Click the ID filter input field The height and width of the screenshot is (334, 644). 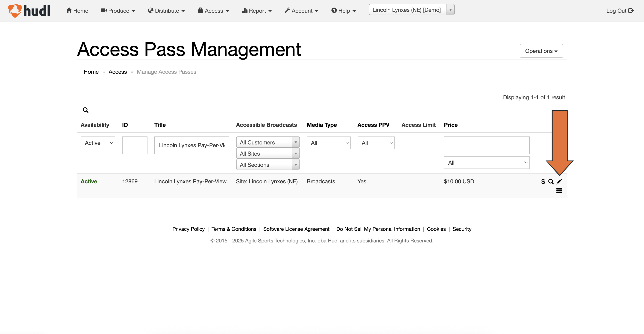click(135, 145)
